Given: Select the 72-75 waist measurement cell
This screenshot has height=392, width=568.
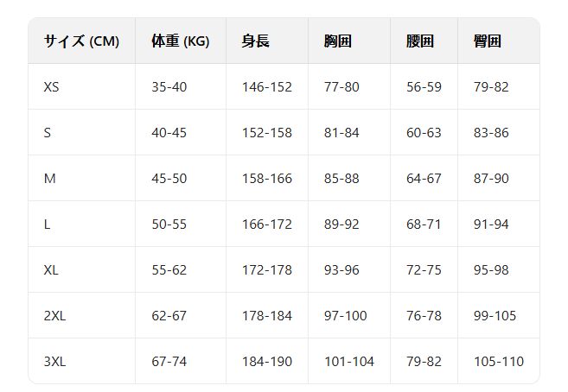Looking at the screenshot, I should (x=424, y=269).
